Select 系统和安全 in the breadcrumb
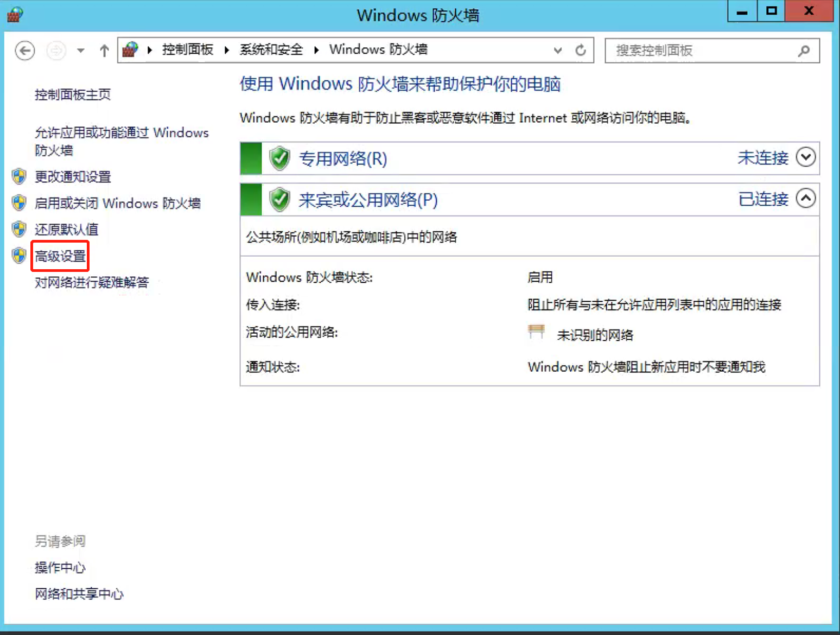840x635 pixels. click(271, 49)
